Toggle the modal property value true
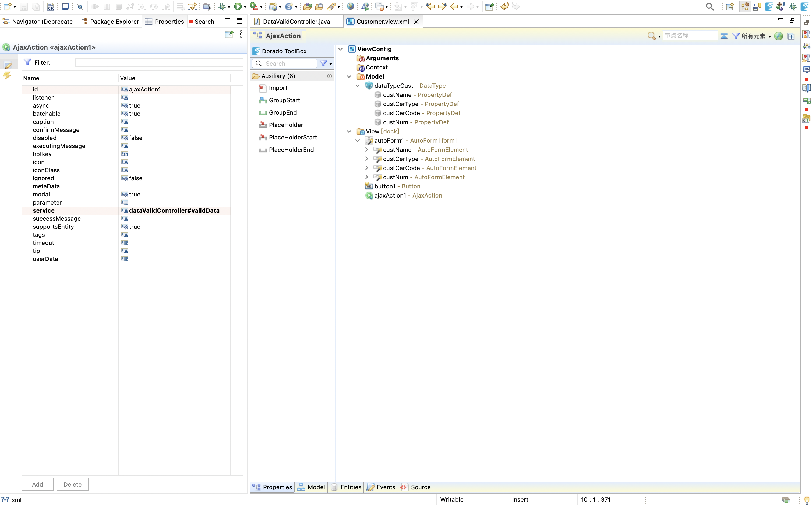This screenshot has width=812, height=507. [135, 195]
